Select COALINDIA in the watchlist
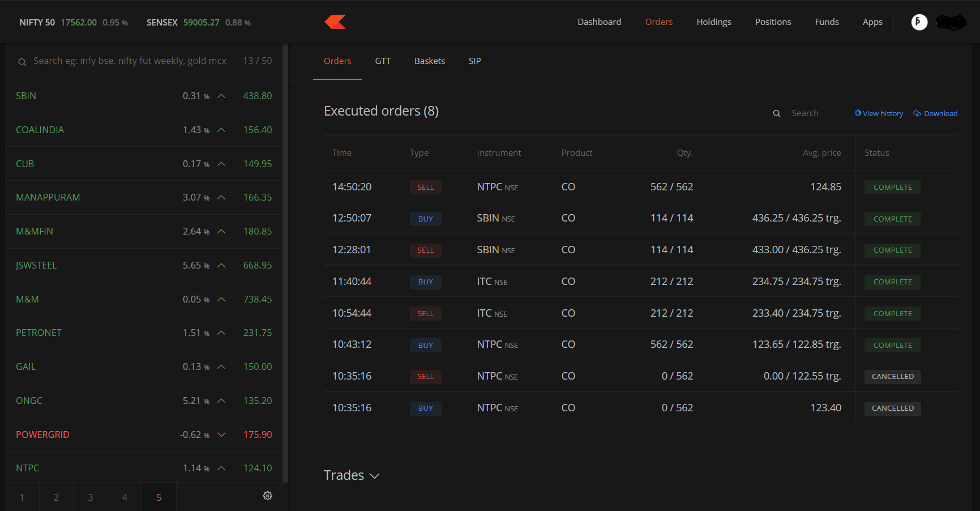The image size is (980, 511). pos(144,130)
